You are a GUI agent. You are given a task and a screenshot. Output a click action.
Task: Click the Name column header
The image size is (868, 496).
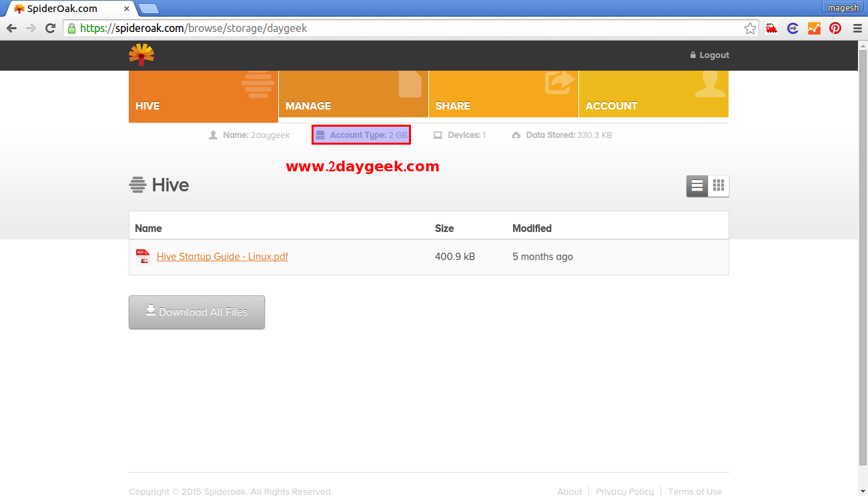pos(148,228)
